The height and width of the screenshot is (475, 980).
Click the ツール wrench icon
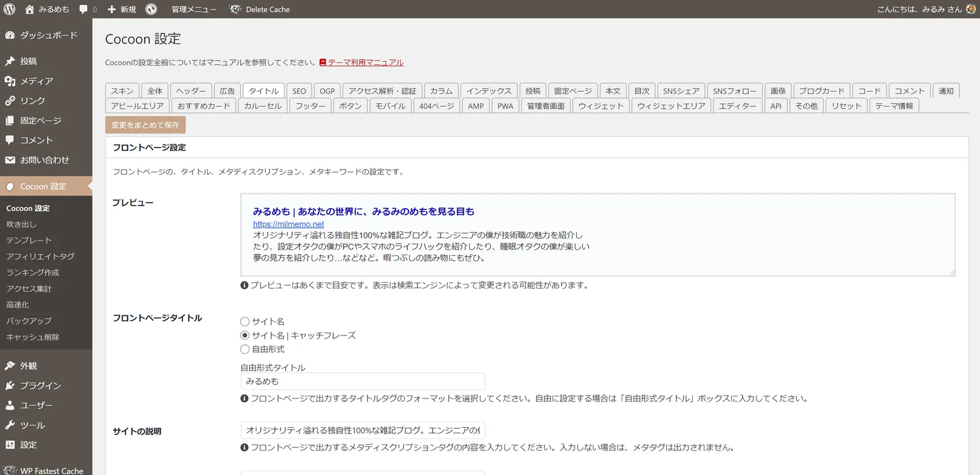click(x=10, y=425)
